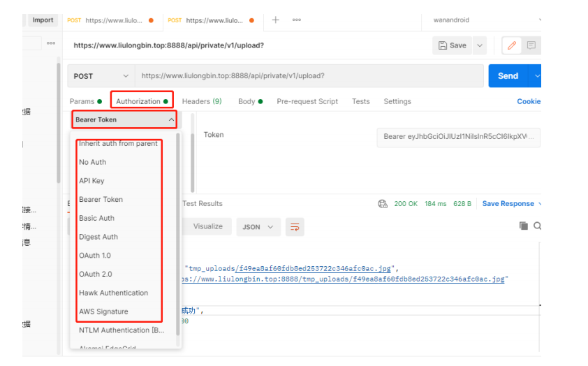Screen dimensions: 588x366
Task: Choose No Auth from the list
Action: [93, 162]
